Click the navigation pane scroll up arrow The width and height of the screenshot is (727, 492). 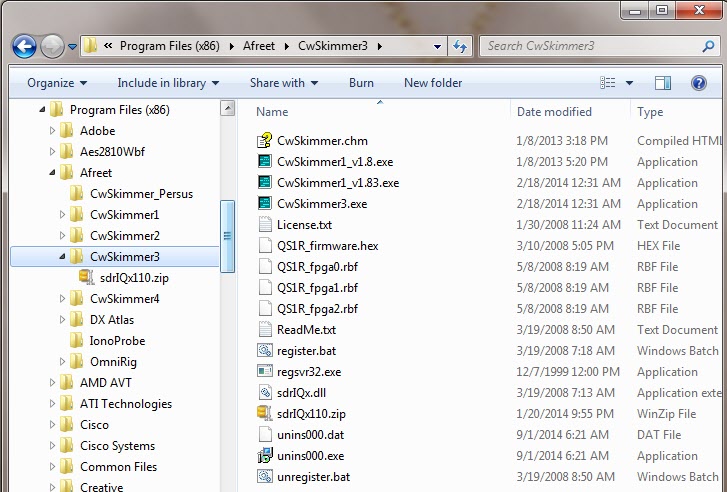pos(227,109)
